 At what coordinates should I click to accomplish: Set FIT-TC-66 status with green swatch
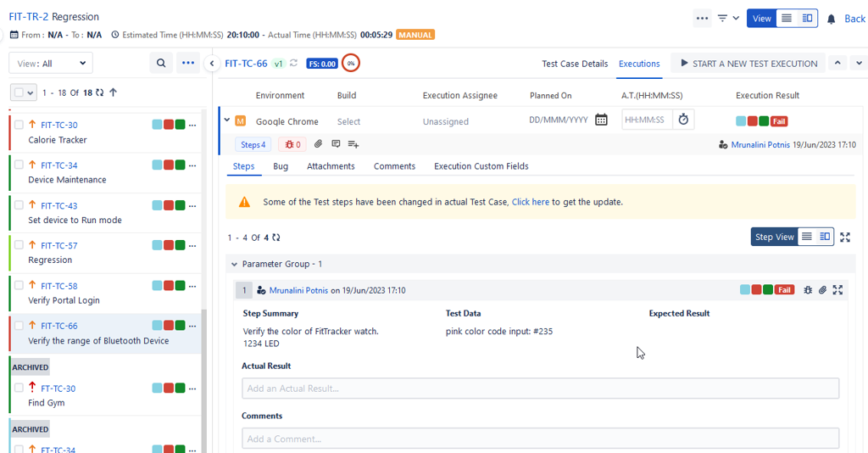[x=180, y=326]
